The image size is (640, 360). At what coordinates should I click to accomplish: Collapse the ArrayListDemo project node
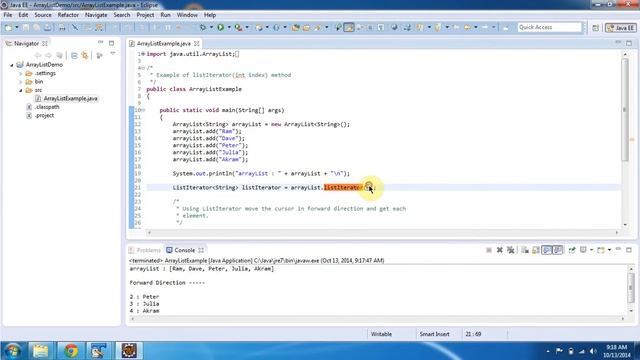pos(12,65)
